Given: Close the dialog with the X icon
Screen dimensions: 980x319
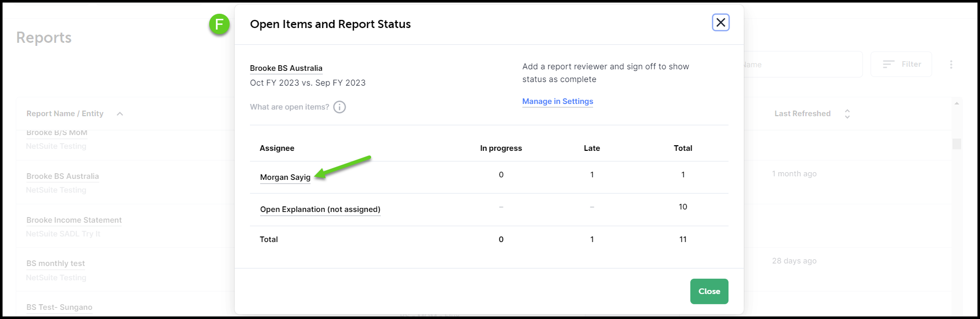Looking at the screenshot, I should (720, 22).
